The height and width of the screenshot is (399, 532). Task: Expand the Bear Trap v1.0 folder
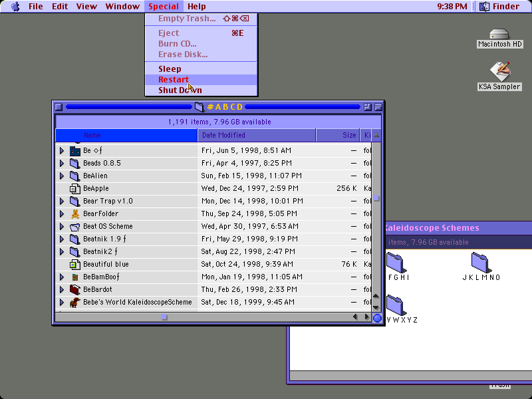(x=62, y=201)
